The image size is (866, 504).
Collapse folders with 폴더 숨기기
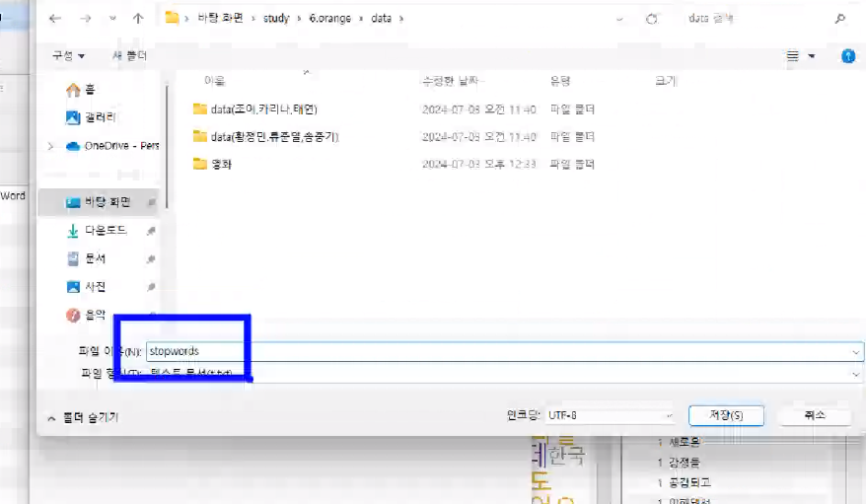click(84, 418)
